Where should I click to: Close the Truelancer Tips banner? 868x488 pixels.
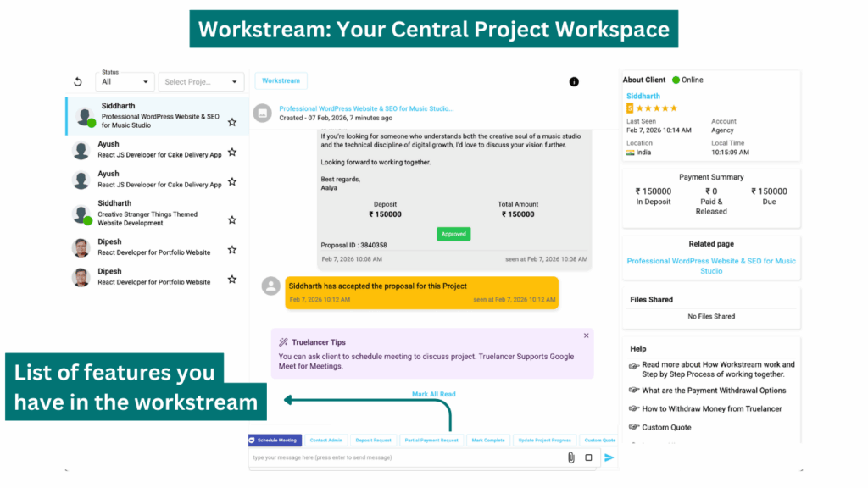pos(586,335)
